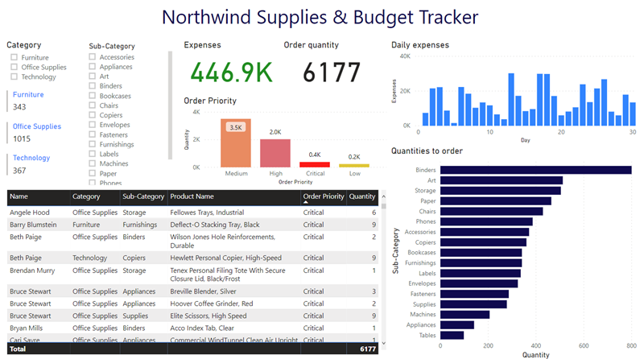Select the Binders sub-category checkbox
The image size is (644, 359).
coord(93,86)
